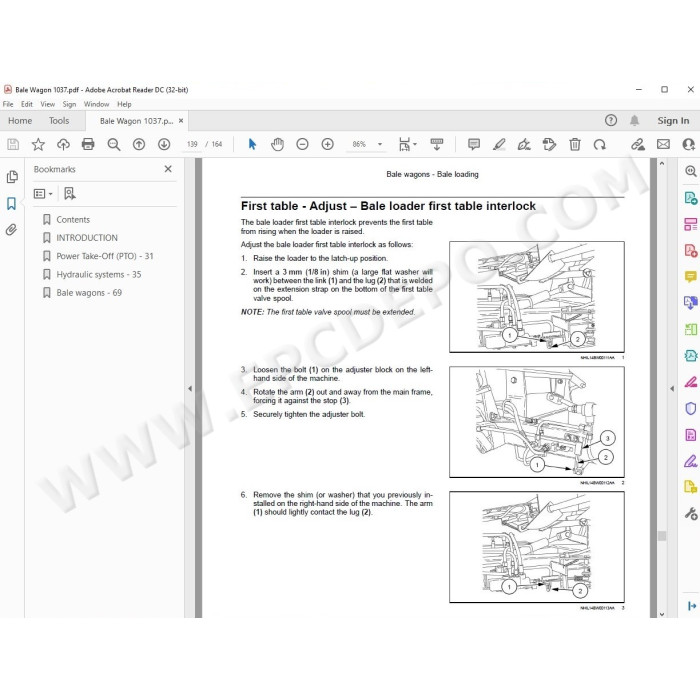700x700 pixels.
Task: Switch to the Tools tab
Action: pyautogui.click(x=59, y=121)
